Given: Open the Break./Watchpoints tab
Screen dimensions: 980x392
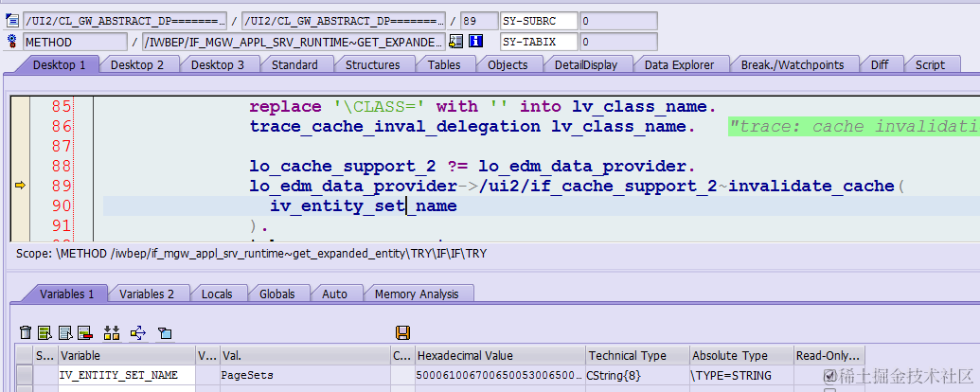Looking at the screenshot, I should tap(793, 64).
